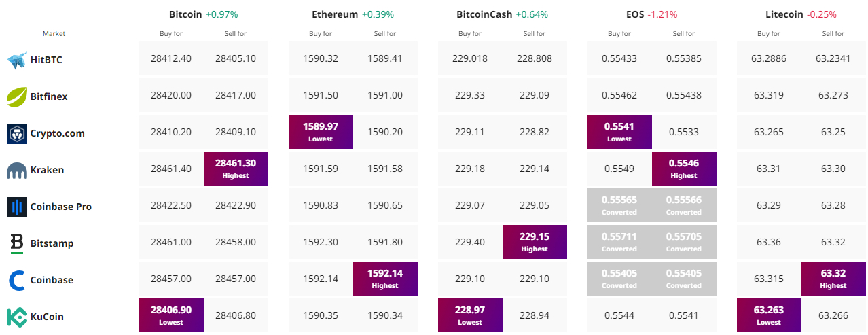Click the Bitstamp B logo icon
The image size is (868, 335).
tap(16, 243)
